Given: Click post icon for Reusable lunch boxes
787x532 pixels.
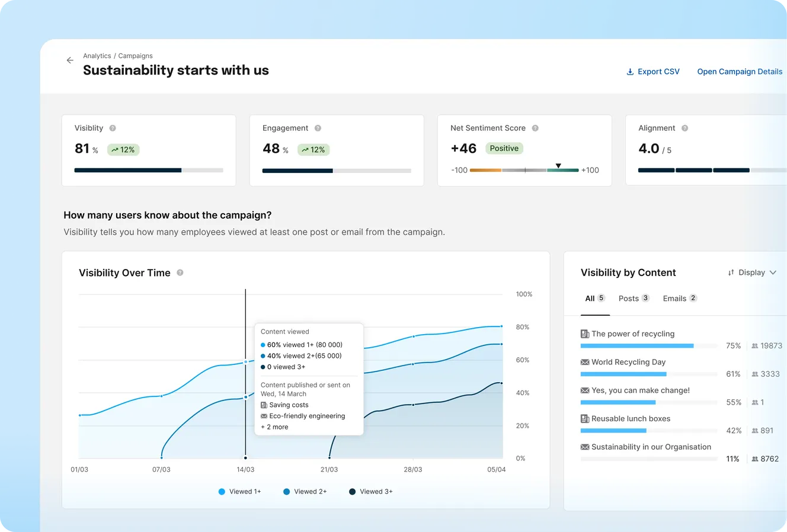Looking at the screenshot, I should click(585, 419).
